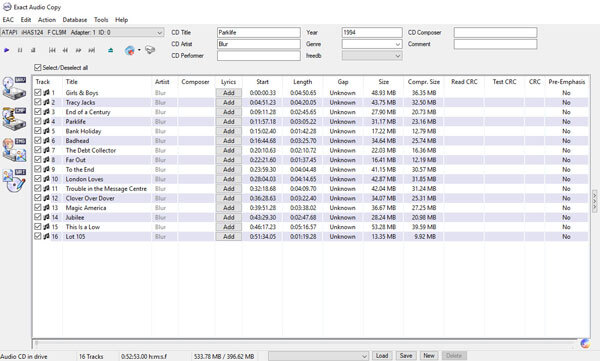Click the CMP compressed-copy icon in the sidebar
This screenshot has height=361, width=600.
[14, 119]
